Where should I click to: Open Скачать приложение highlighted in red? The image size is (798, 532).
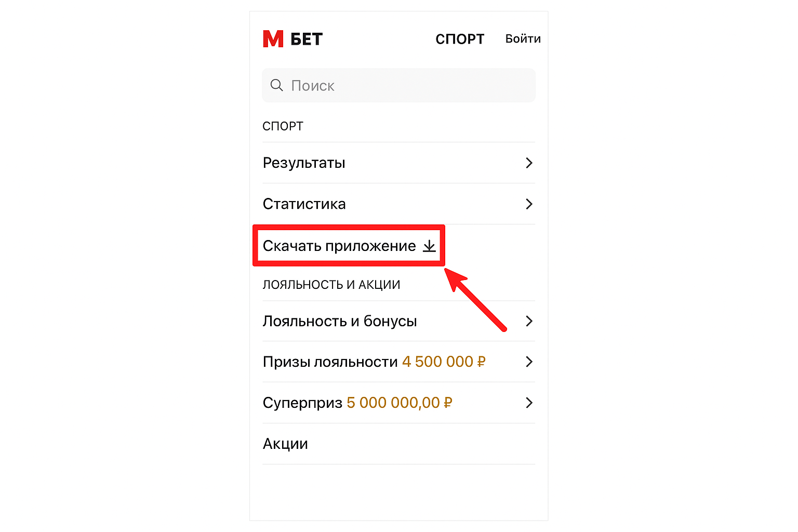(x=339, y=246)
